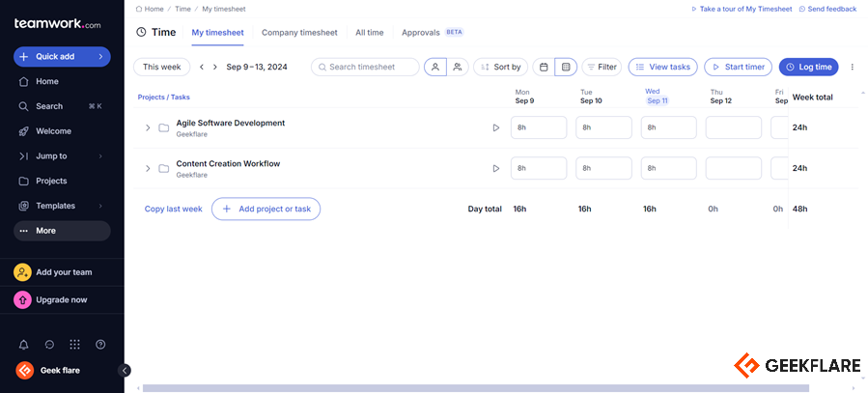Image resolution: width=868 pixels, height=393 pixels.
Task: Click Content Creation Workflow Wednesday hours field
Action: click(669, 168)
